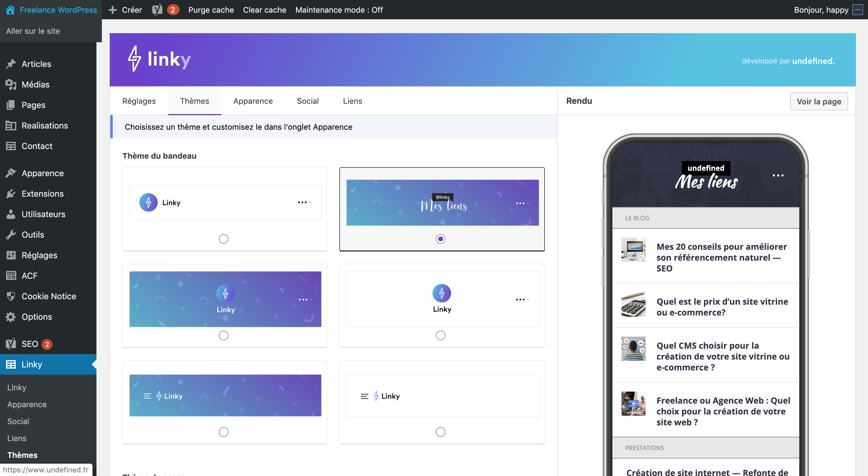Open the Thèmes tab
This screenshot has width=868, height=476.
click(194, 101)
